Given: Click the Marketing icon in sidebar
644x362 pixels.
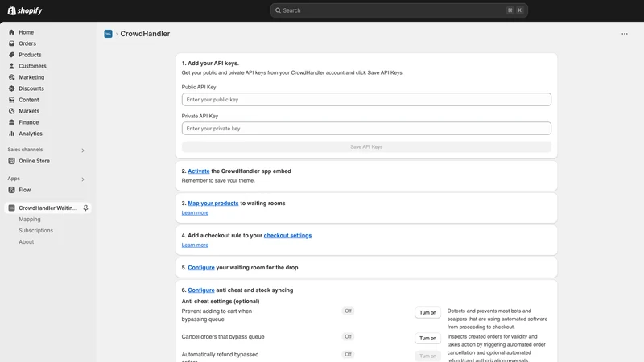Looking at the screenshot, I should [x=11, y=77].
